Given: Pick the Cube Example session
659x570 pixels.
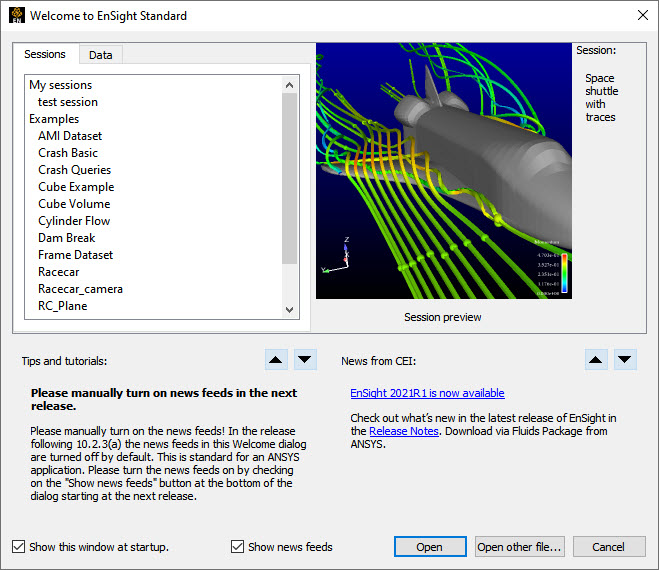Looking at the screenshot, I should click(76, 187).
